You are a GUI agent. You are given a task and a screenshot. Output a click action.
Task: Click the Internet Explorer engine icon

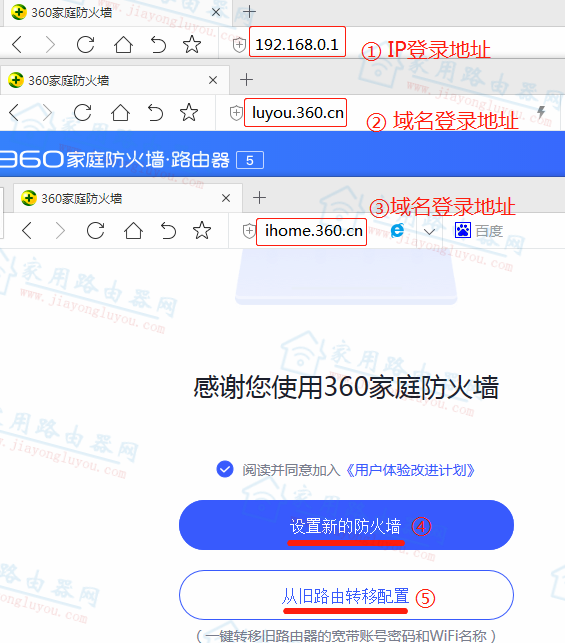pyautogui.click(x=397, y=230)
